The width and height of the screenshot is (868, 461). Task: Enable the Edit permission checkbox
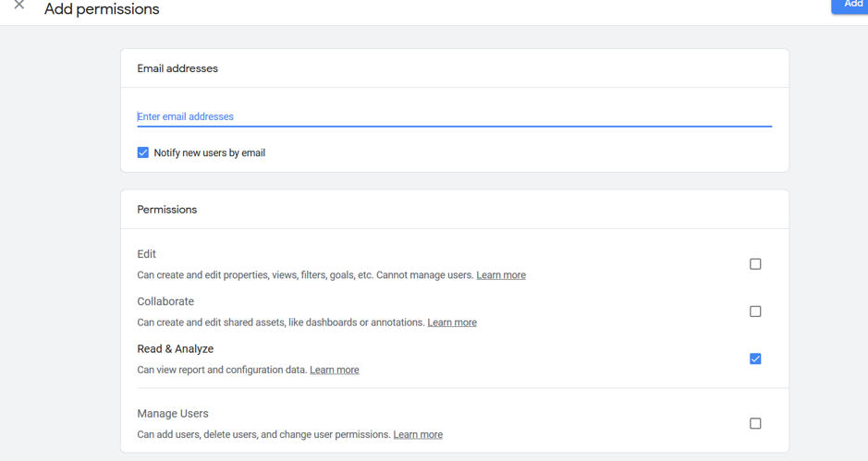pyautogui.click(x=755, y=264)
